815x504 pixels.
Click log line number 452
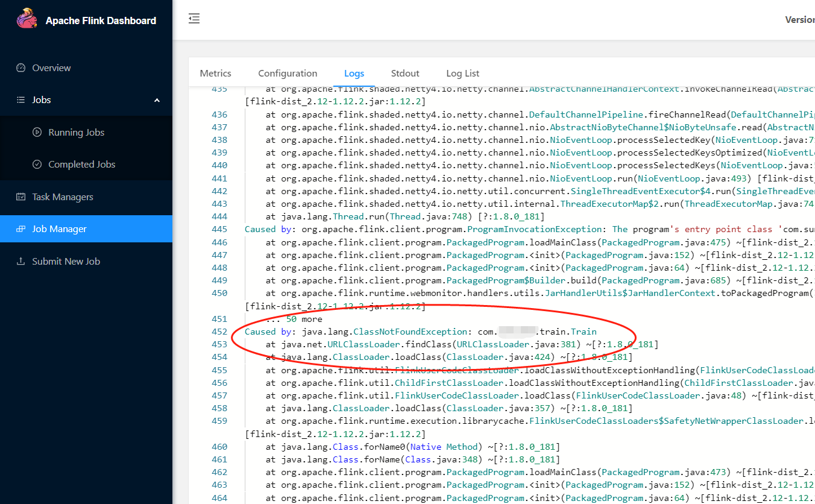click(219, 332)
